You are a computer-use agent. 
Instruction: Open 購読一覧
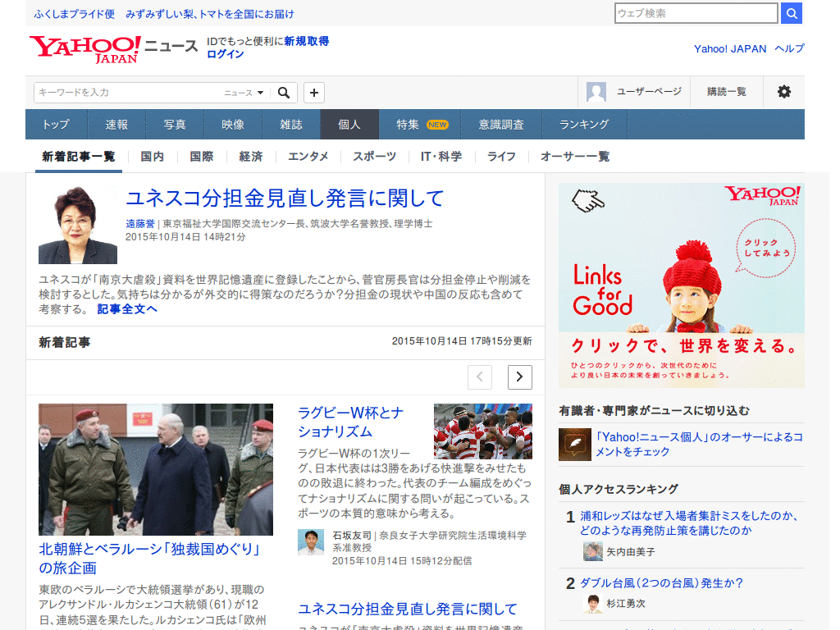tap(727, 92)
